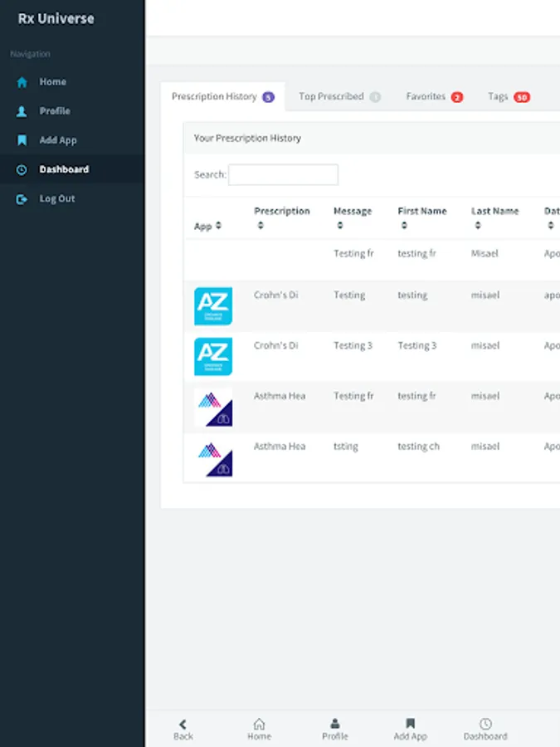Image resolution: width=560 pixels, height=747 pixels.
Task: Click the purple badge on Prescription History
Action: [x=269, y=97]
